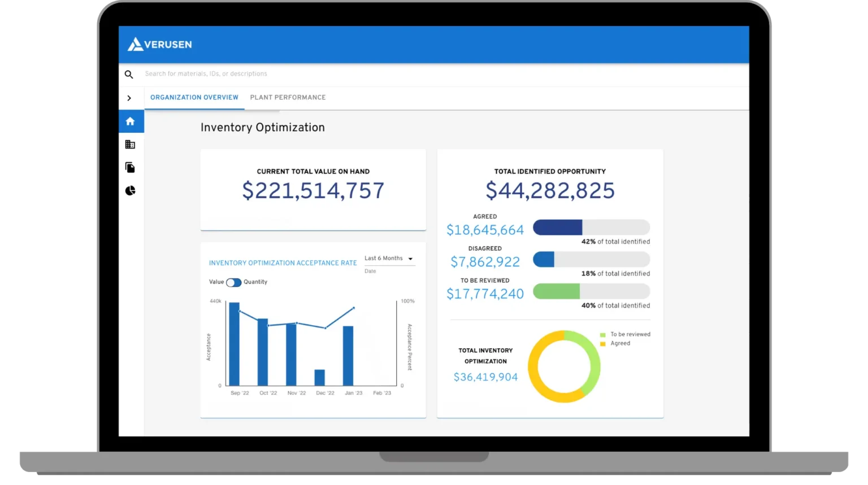Click the Agreed amount $18,645,664

(x=485, y=230)
